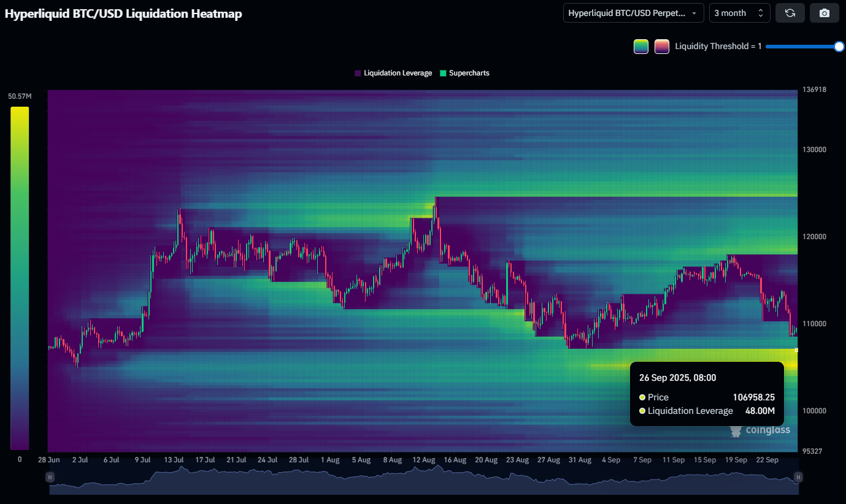Click the up/down arrows of the 3 month selector
Screen dimensions: 846x504
[x=761, y=13]
